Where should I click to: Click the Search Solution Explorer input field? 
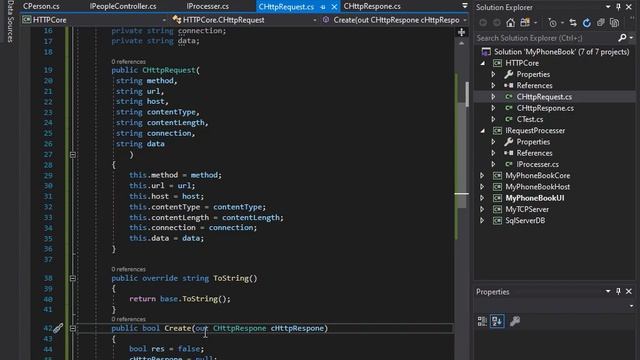[x=545, y=38]
